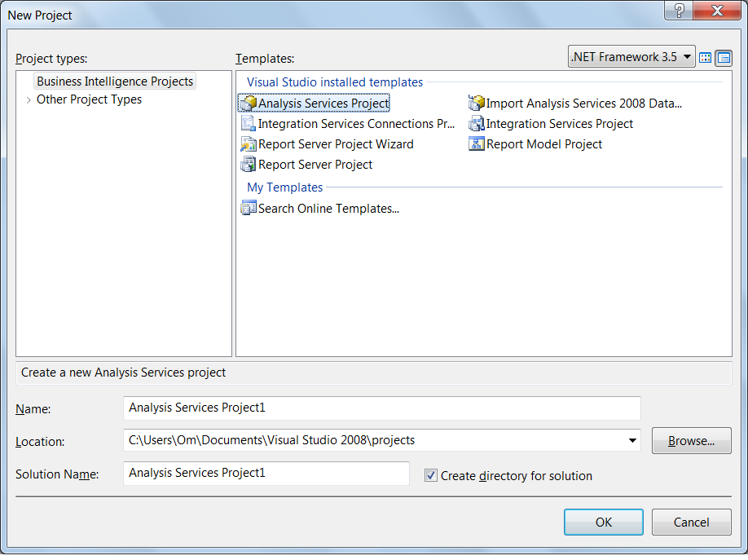Select the Integration Services Connections Project icon
The width and height of the screenshot is (748, 560).
pyautogui.click(x=248, y=123)
